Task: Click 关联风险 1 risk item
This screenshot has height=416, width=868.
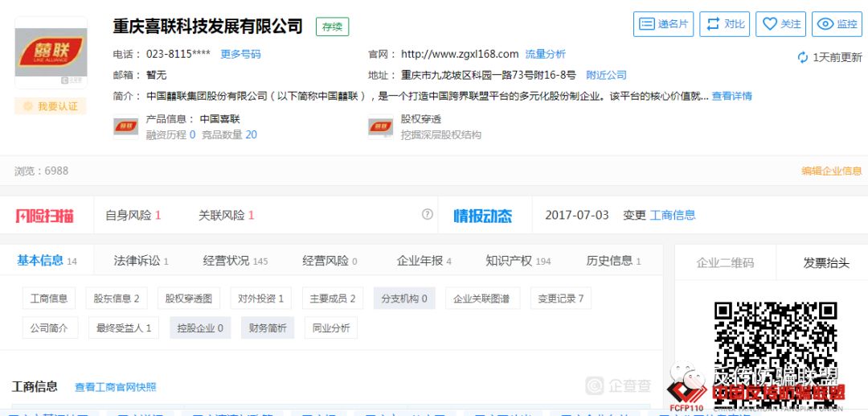Action: (226, 215)
